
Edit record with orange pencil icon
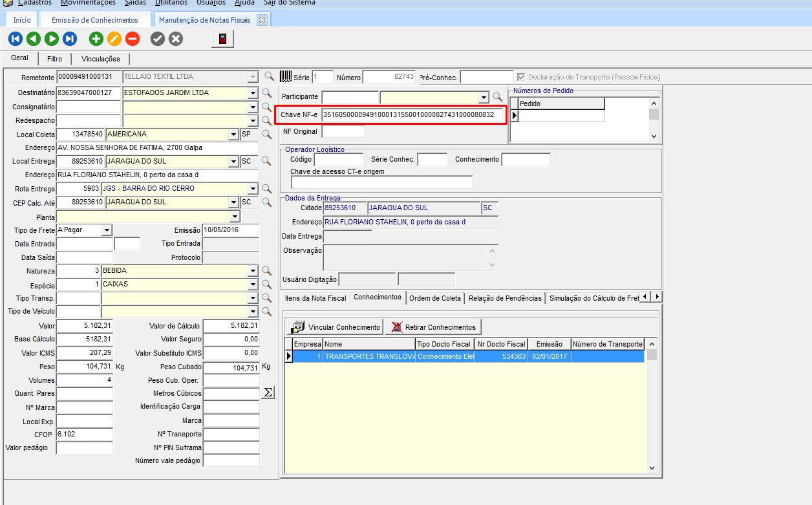pyautogui.click(x=114, y=39)
